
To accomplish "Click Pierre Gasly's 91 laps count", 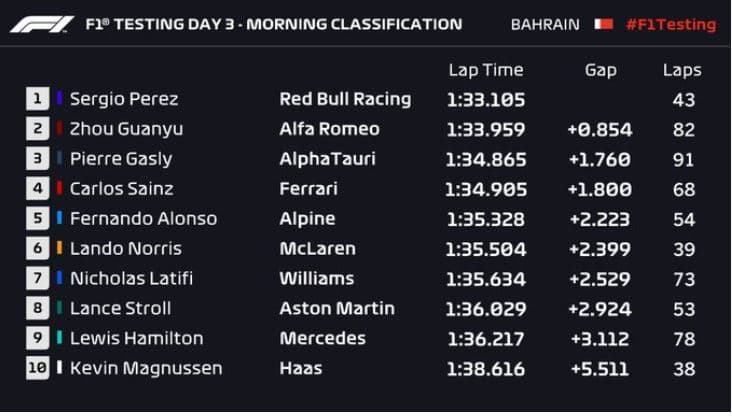I will pyautogui.click(x=684, y=158).
